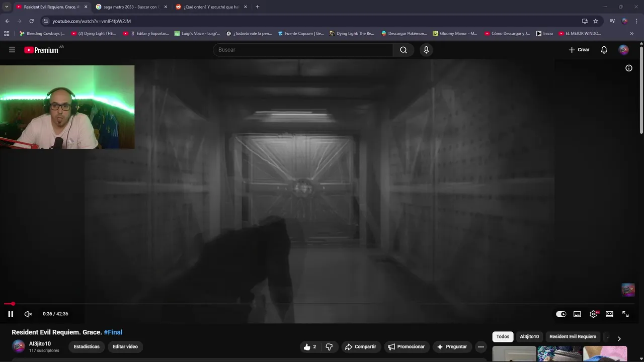This screenshot has width=644, height=362.
Task: Open the Bleeding Cowboys bookmark
Action: (42, 34)
